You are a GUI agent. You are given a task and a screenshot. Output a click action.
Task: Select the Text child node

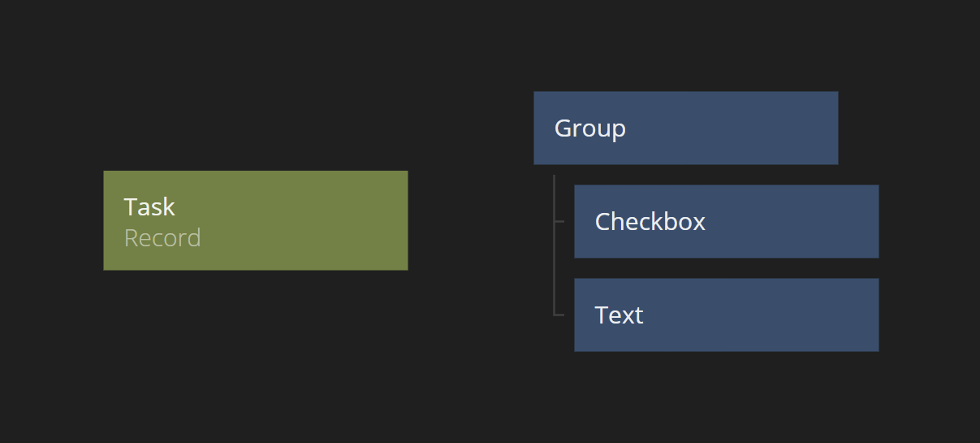click(726, 315)
